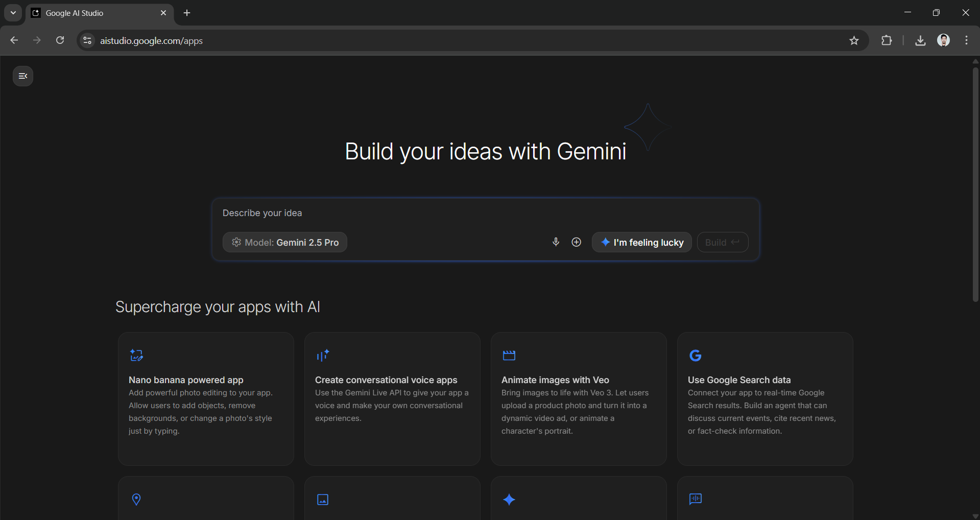The image size is (980, 520).
Task: Open Model: Gemini 2.5 Pro selector
Action: coord(285,242)
